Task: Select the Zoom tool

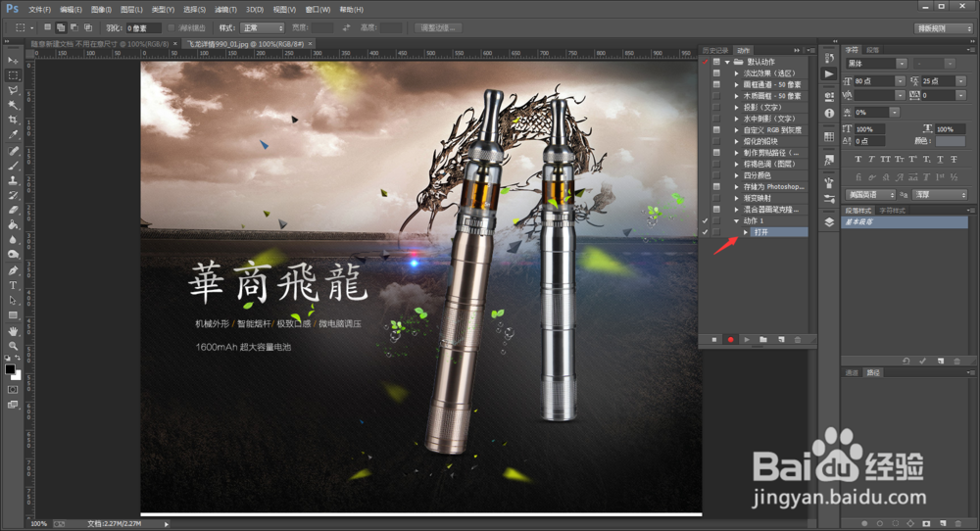Action: point(13,346)
